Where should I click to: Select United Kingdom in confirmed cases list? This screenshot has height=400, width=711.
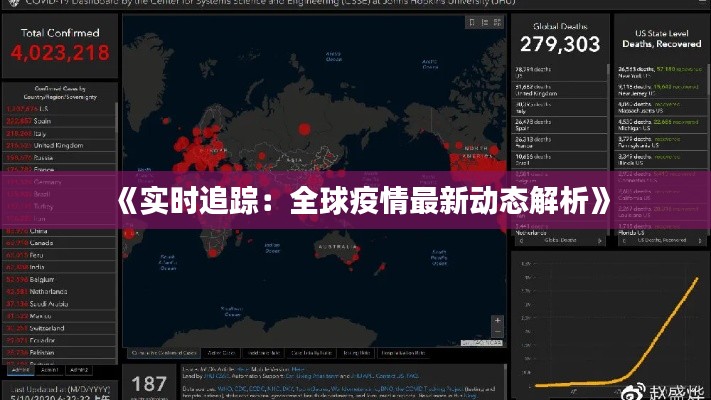tap(59, 146)
